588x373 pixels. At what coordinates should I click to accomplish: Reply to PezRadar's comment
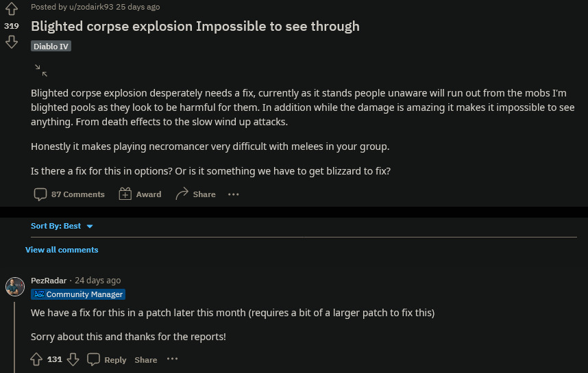tap(107, 359)
